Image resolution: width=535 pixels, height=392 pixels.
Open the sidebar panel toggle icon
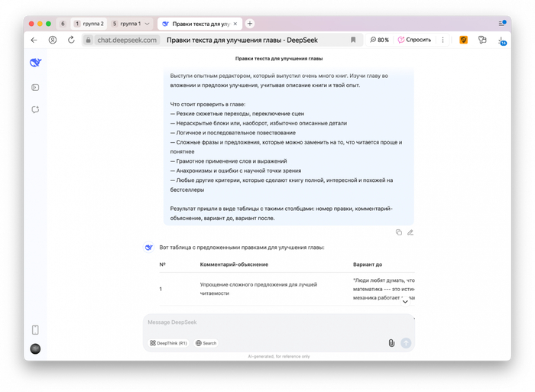click(x=35, y=88)
